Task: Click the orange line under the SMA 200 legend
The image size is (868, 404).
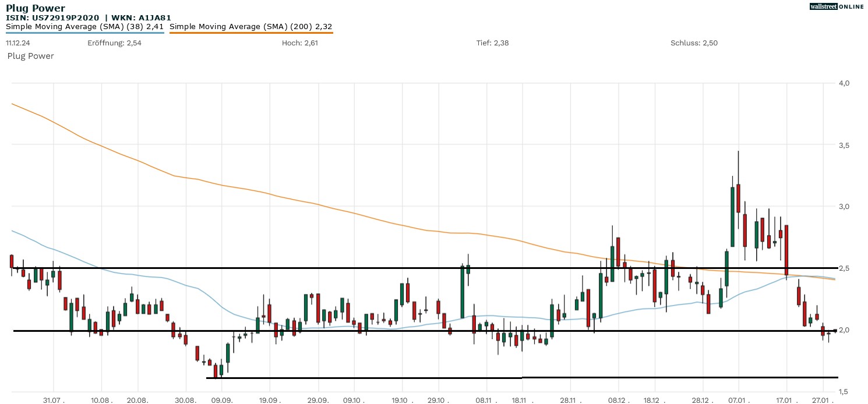Action: (x=250, y=33)
